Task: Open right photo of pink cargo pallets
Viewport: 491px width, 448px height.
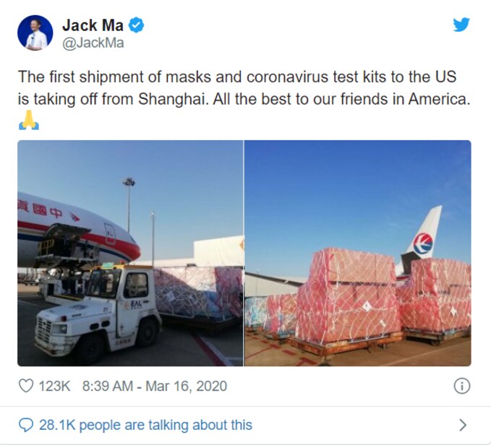Action: 358,253
